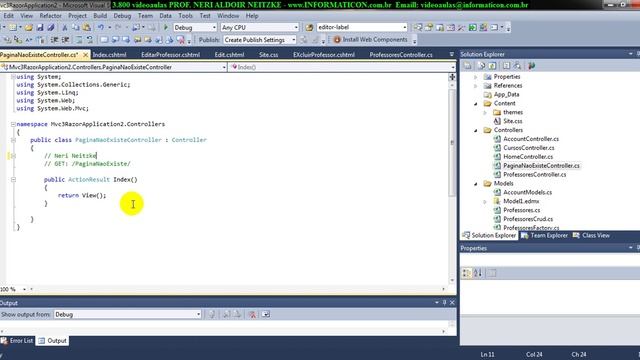Screen dimensions: 640x360
Task: Click the Increase Indent icon in text toolbar
Action: pyautogui.click(x=65, y=40)
